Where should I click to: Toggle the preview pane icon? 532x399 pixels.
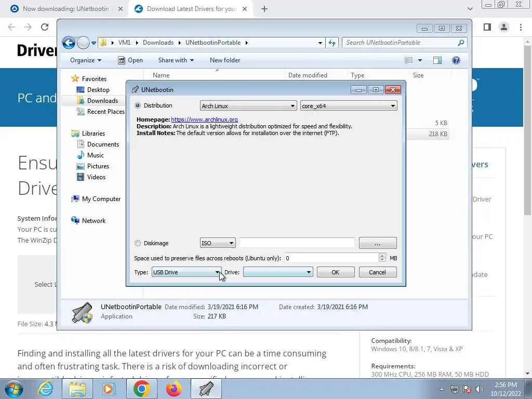[x=437, y=60]
